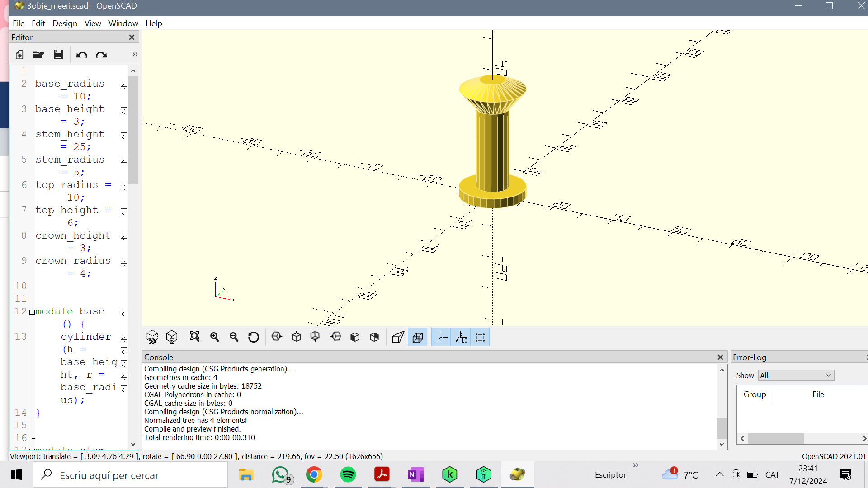Reset the 3D view
The height and width of the screenshot is (488, 868).
[x=254, y=337]
